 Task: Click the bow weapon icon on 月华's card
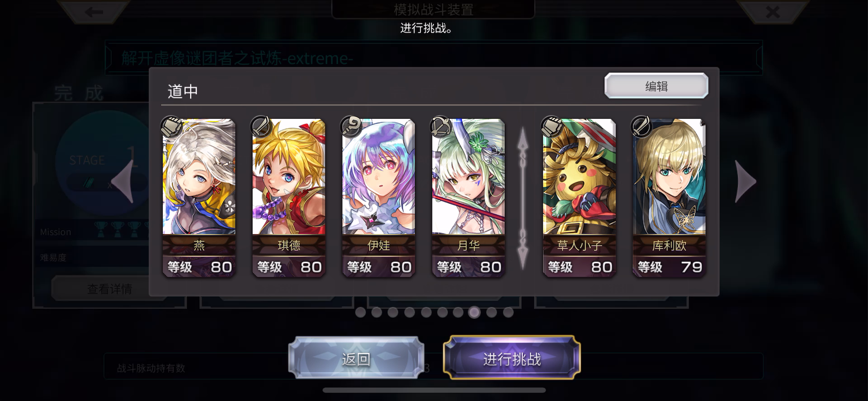[x=441, y=127]
